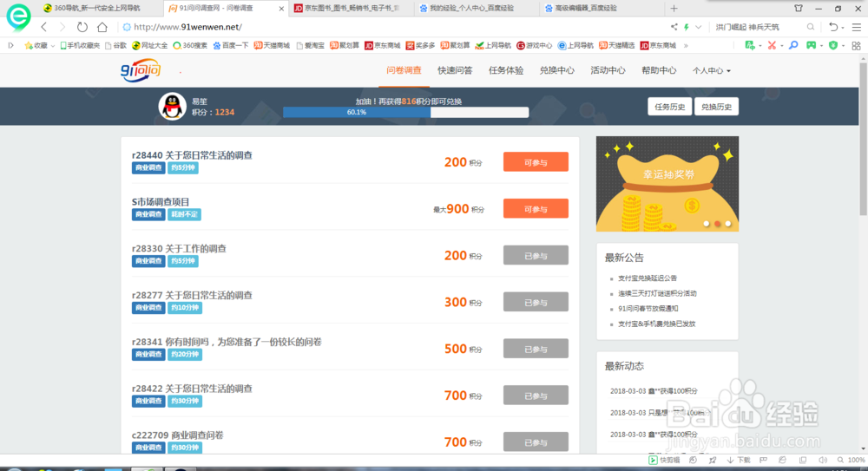Click 可参与 for S市场调查项目
This screenshot has width=868, height=471.
click(536, 209)
